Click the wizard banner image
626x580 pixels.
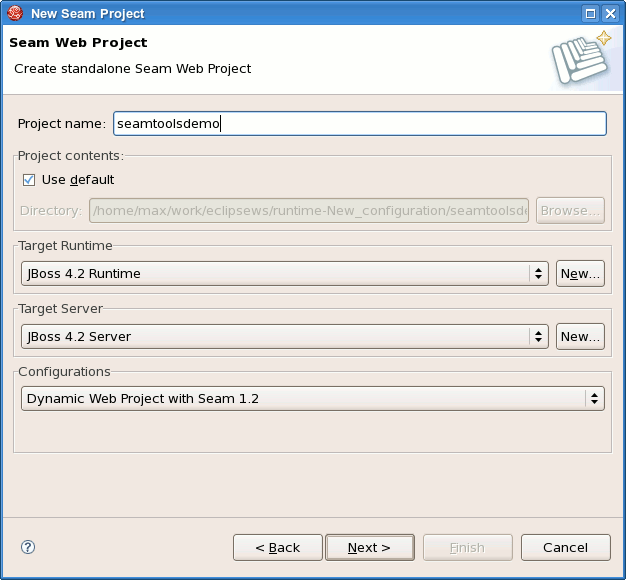click(582, 58)
